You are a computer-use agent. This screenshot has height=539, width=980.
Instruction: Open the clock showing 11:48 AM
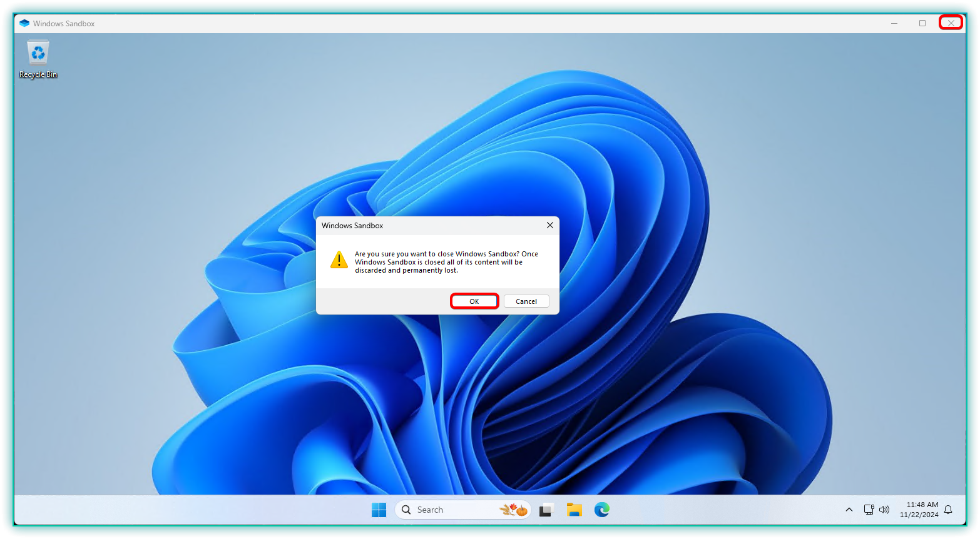click(x=919, y=510)
